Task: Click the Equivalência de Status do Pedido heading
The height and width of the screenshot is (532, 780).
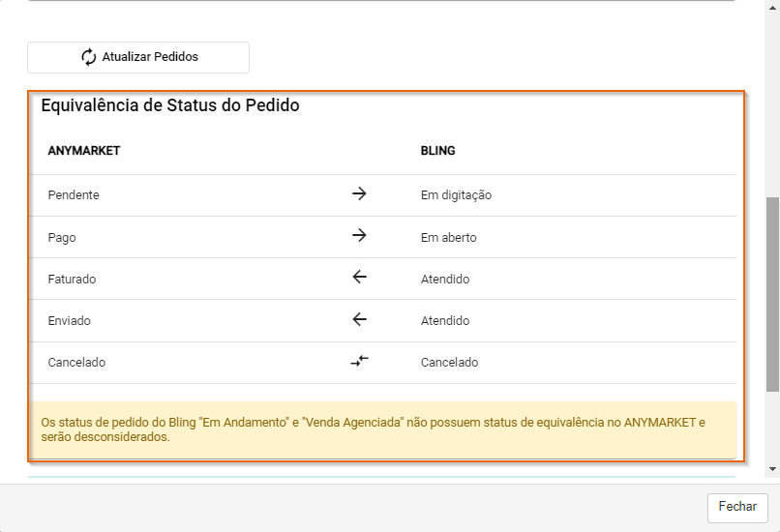Action: coord(170,105)
